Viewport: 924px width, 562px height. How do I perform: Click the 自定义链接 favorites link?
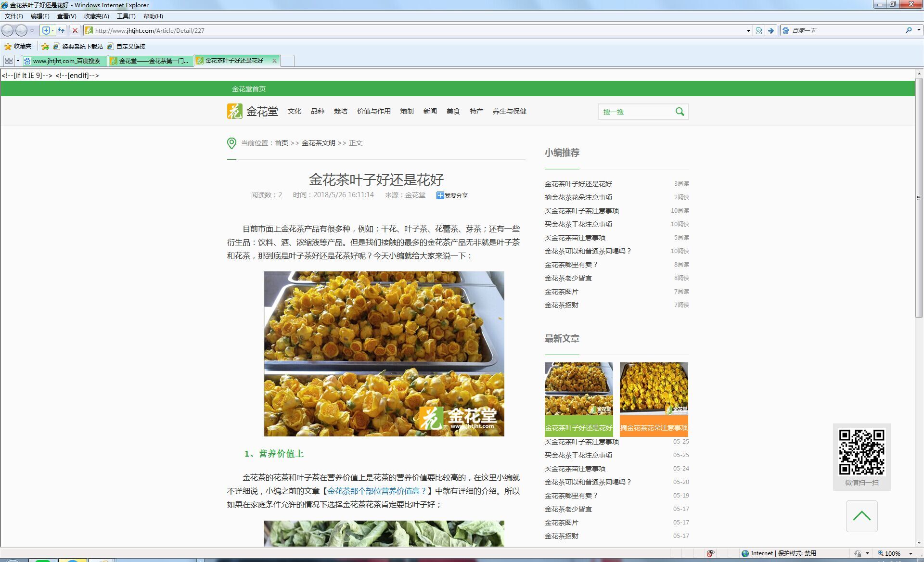tap(127, 46)
